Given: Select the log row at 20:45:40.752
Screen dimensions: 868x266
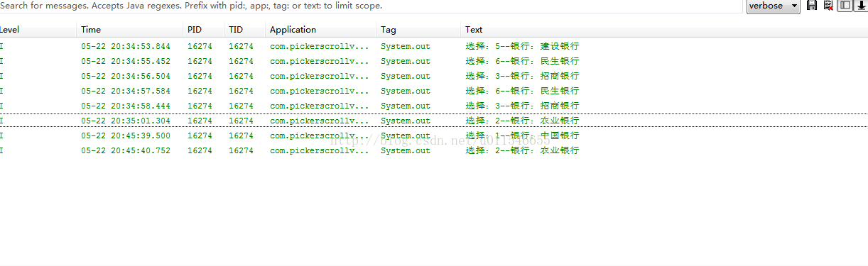Looking at the screenshot, I should 434,150.
